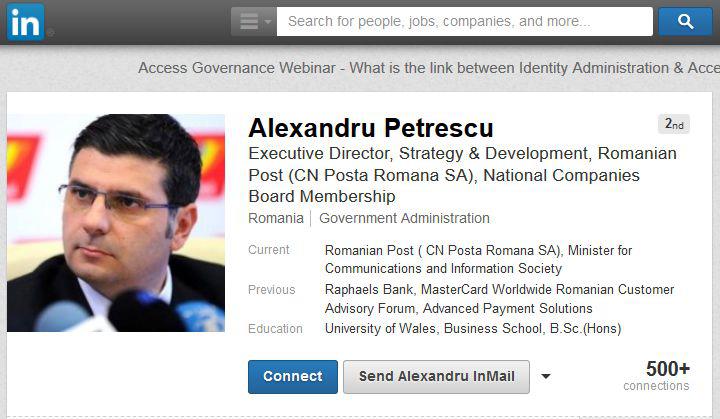720x419 pixels.
Task: Open Alexandru Petrescu's profile photo
Action: 116,223
